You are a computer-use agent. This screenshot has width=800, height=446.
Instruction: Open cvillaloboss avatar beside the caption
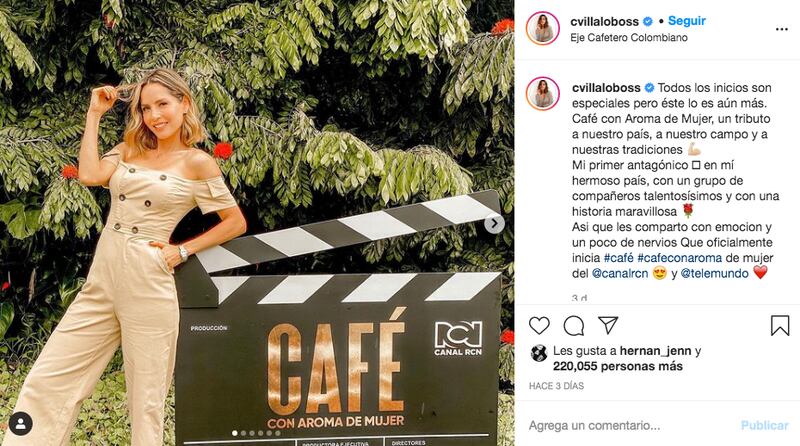(543, 94)
